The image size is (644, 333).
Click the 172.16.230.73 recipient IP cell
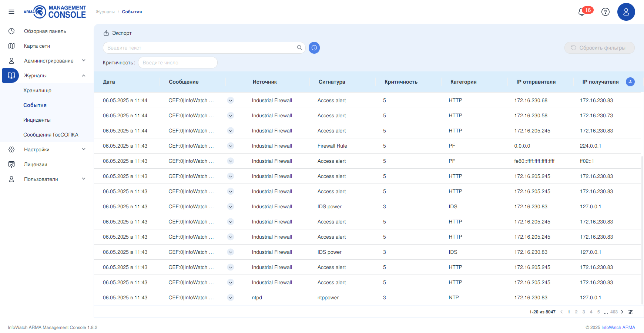coord(596,115)
